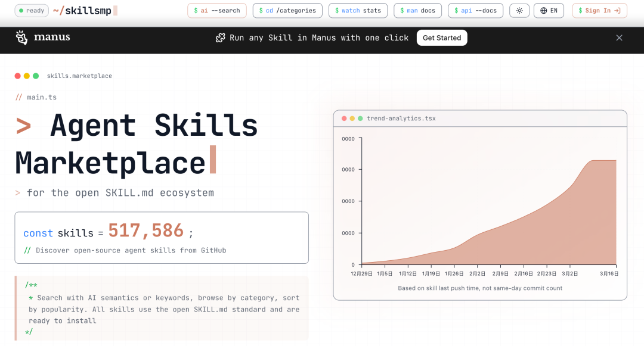This screenshot has height=346, width=644.
Task: Click the puzzle-piece skill icon in the banner
Action: (x=220, y=38)
